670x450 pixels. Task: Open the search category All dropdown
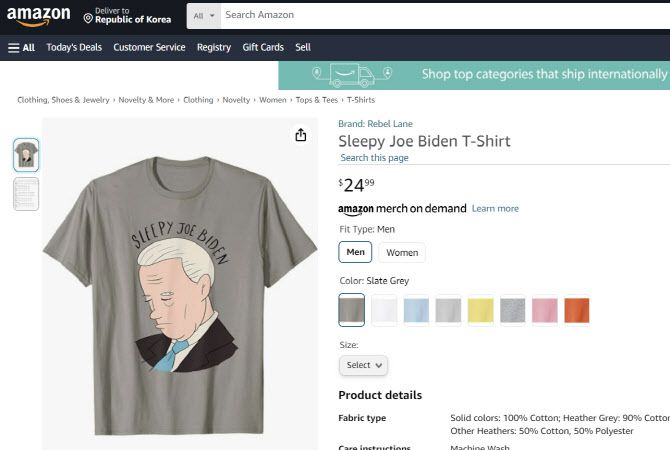[203, 16]
